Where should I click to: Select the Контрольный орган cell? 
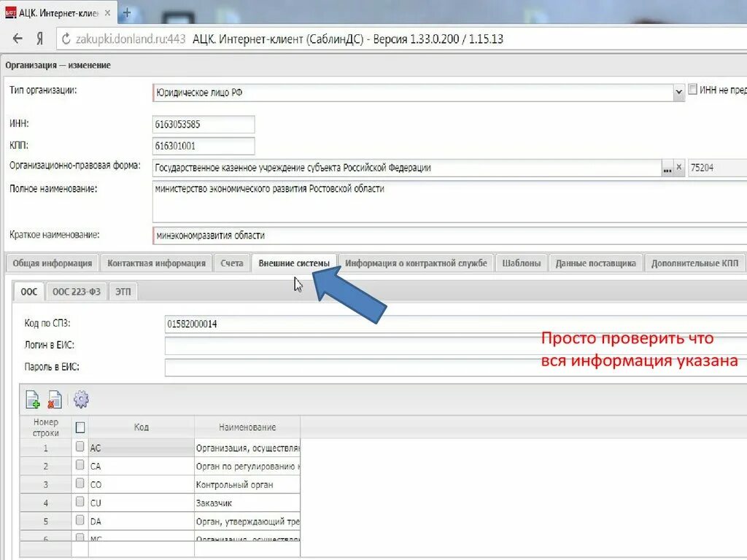tap(247, 484)
